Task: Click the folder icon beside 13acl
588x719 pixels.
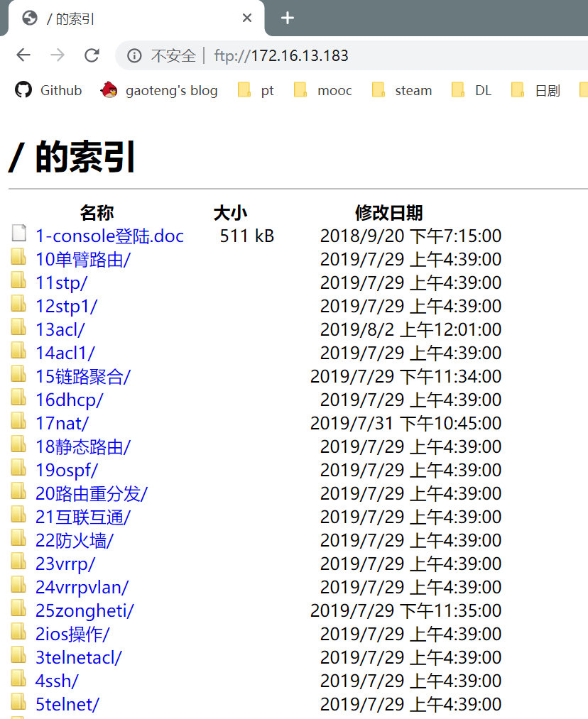Action: coord(18,329)
